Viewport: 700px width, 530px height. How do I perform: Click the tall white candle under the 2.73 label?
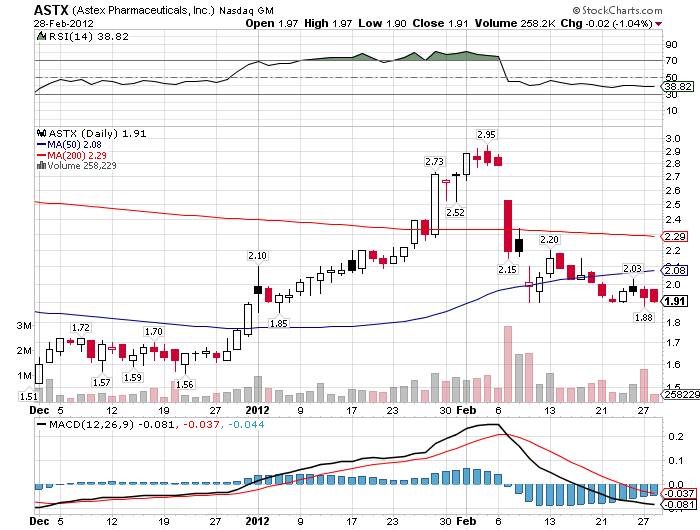coord(435,204)
